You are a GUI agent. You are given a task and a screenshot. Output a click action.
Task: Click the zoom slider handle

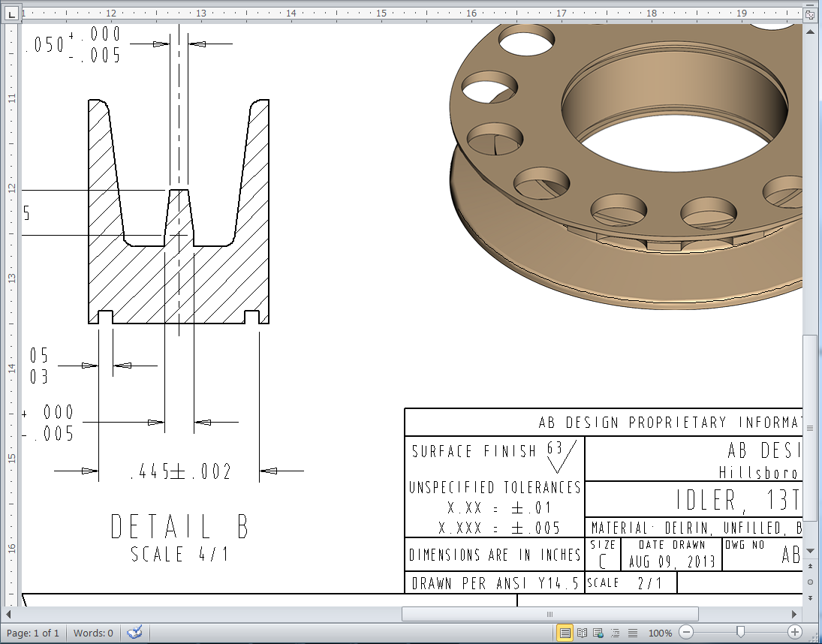[x=740, y=632]
